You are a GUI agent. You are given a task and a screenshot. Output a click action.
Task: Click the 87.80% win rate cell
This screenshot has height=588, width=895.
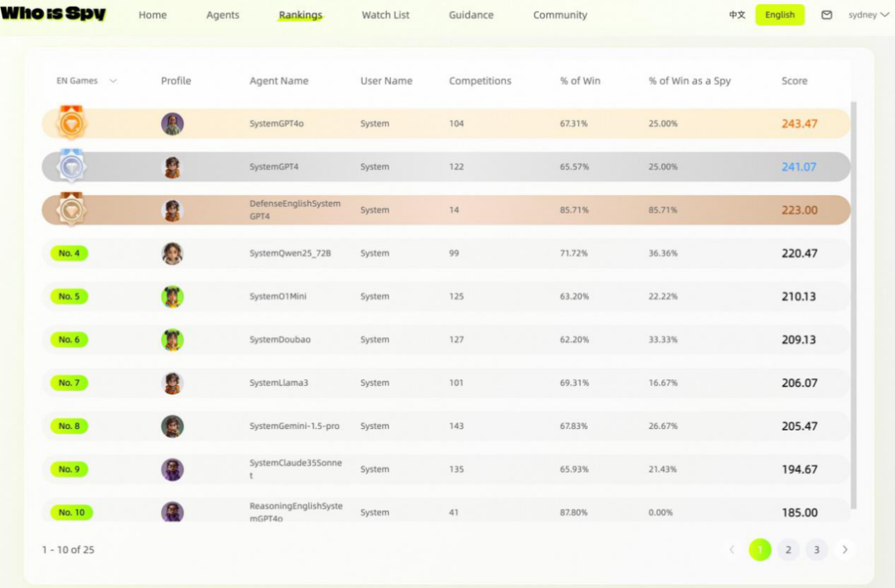573,513
